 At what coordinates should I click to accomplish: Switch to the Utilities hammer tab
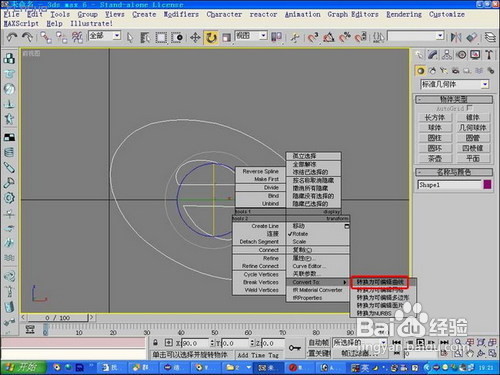click(489, 55)
